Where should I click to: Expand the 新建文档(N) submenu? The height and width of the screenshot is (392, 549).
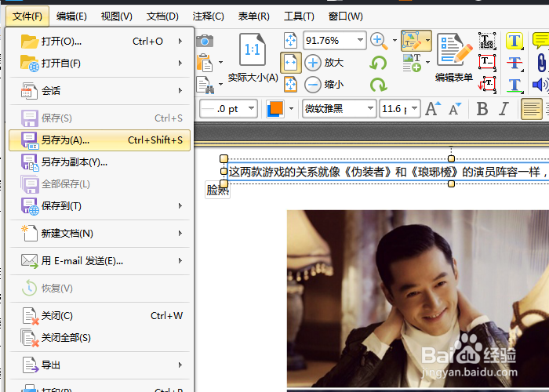click(100, 234)
